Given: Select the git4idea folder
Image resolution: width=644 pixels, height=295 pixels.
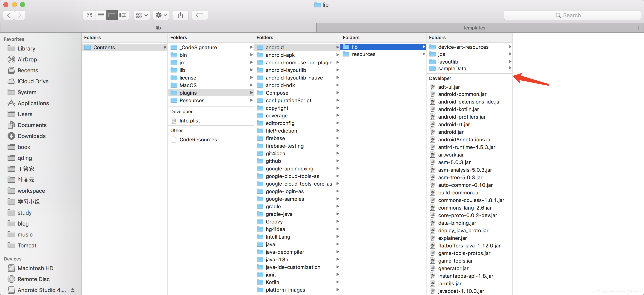Looking at the screenshot, I should (297, 154).
